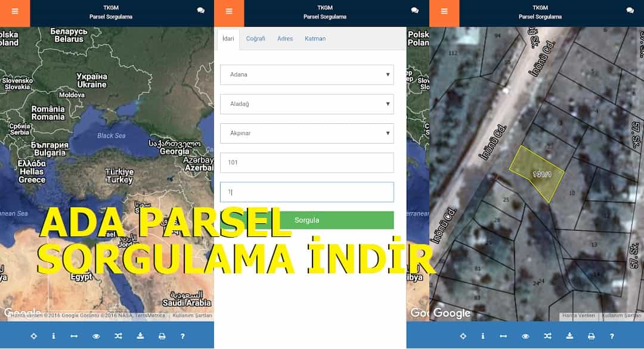
Task: Open the print tool
Action: pos(162,336)
